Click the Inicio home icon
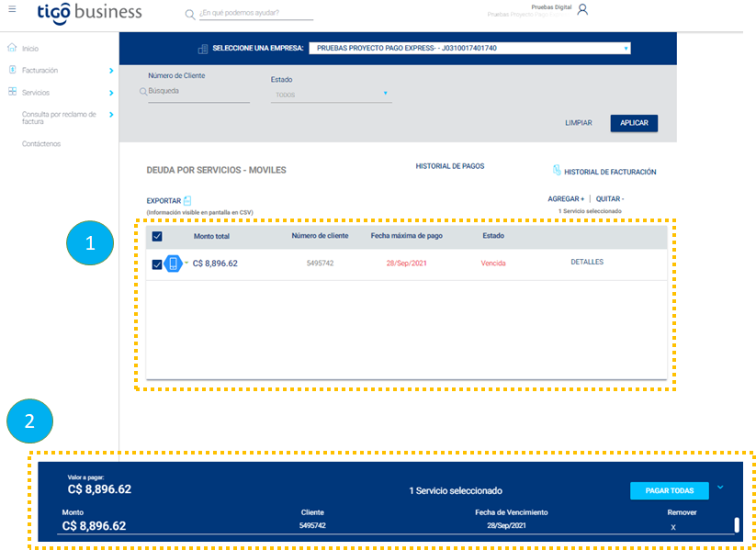The width and height of the screenshot is (756, 550). pyautogui.click(x=12, y=48)
